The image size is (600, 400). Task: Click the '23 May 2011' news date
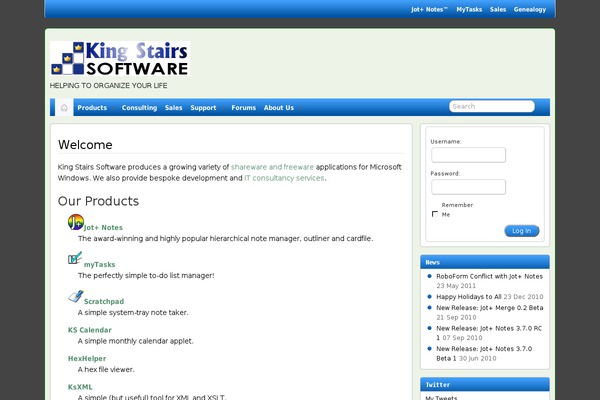pos(456,286)
